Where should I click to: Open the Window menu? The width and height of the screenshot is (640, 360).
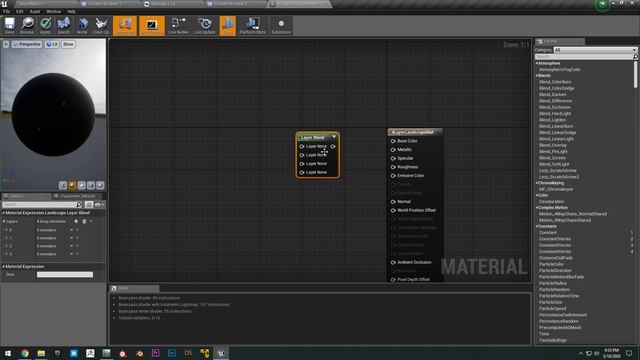point(53,11)
